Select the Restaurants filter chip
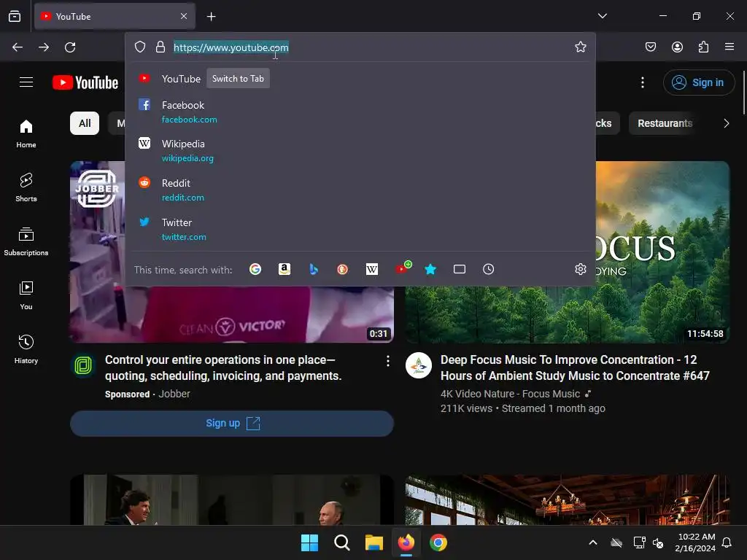 665,123
